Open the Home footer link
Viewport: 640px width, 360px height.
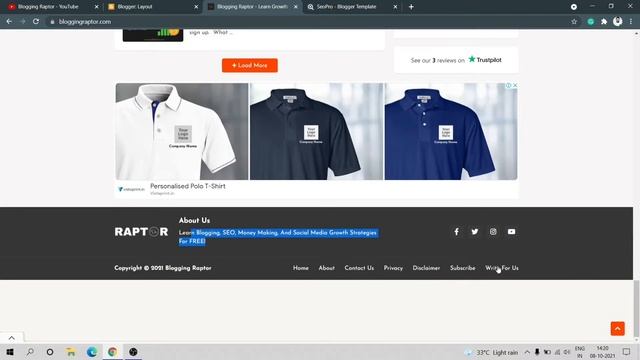pos(301,268)
